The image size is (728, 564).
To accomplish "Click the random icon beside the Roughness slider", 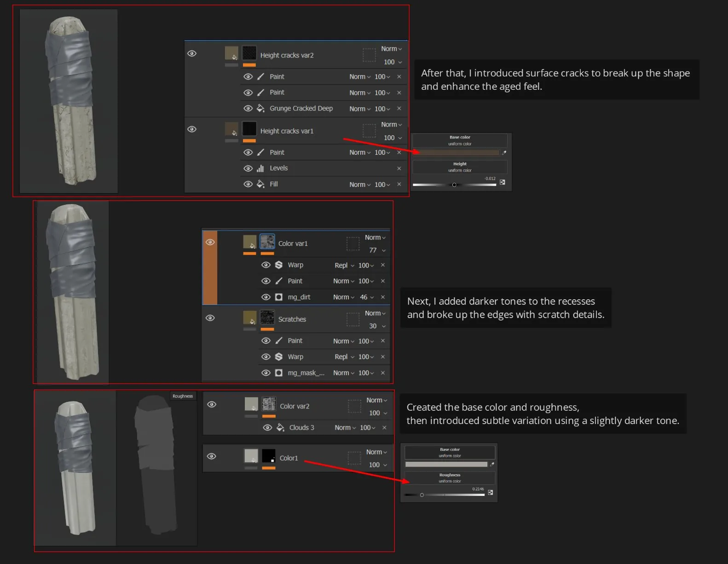I will pos(491,493).
